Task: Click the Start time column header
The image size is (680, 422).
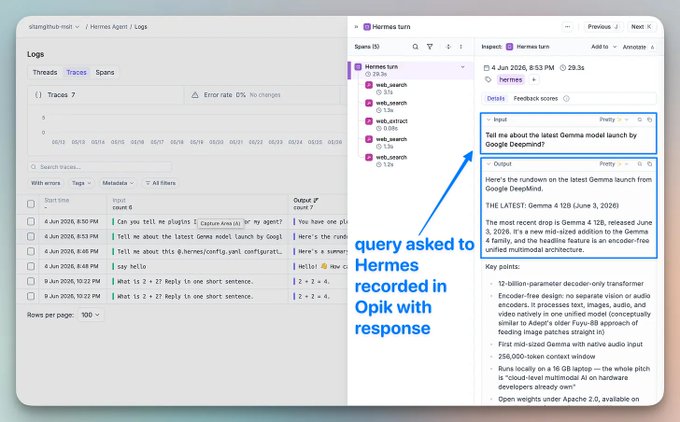Action: [57, 200]
